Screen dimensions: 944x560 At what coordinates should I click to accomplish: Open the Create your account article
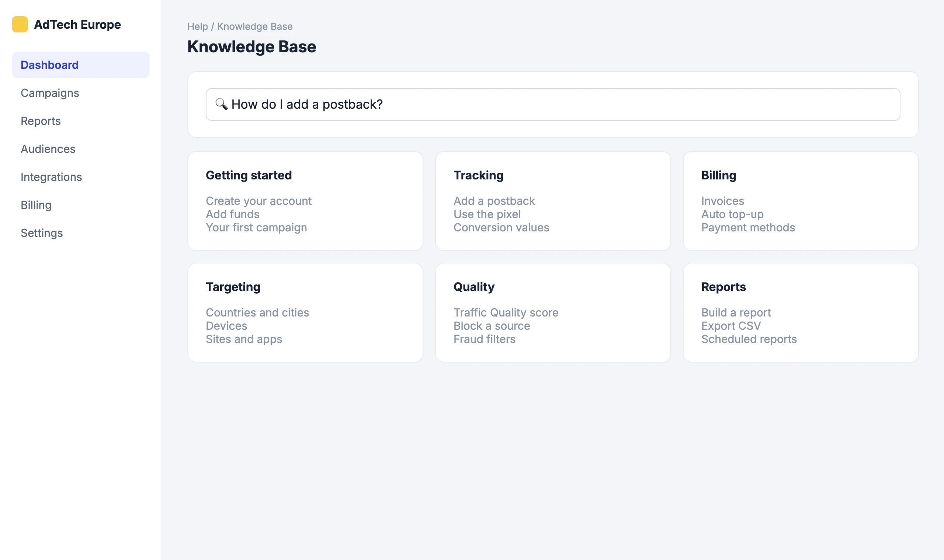point(258,201)
